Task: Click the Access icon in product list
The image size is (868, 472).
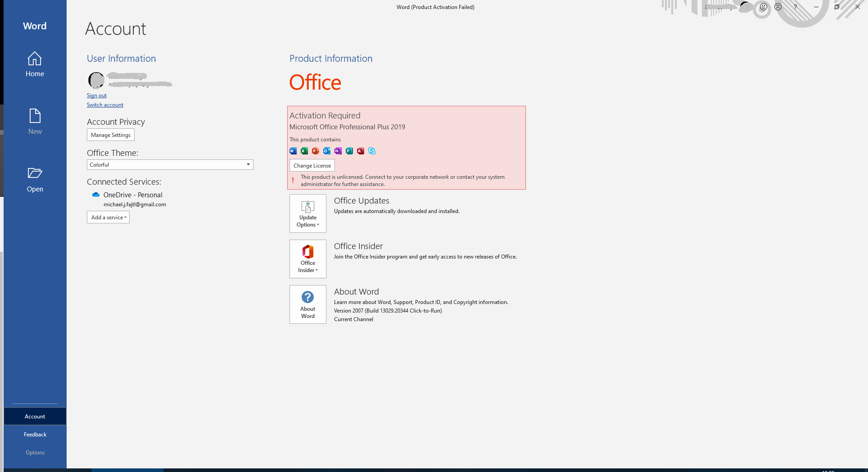Action: click(x=361, y=151)
